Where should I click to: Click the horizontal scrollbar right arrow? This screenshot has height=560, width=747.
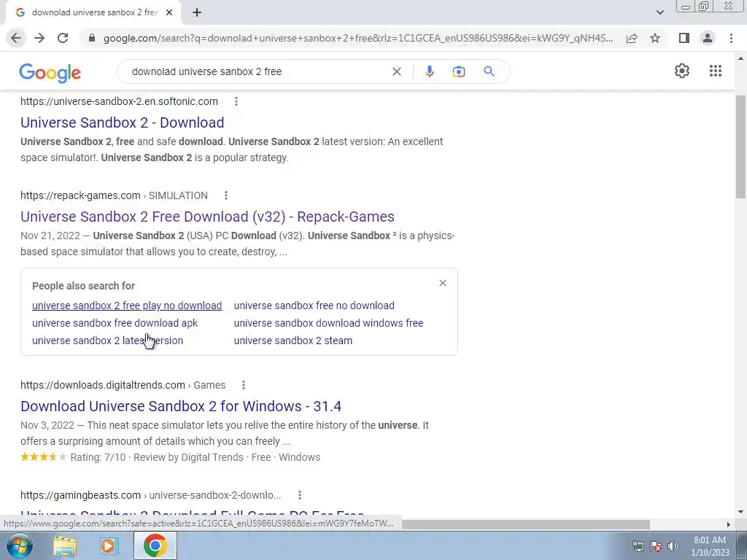point(728,524)
